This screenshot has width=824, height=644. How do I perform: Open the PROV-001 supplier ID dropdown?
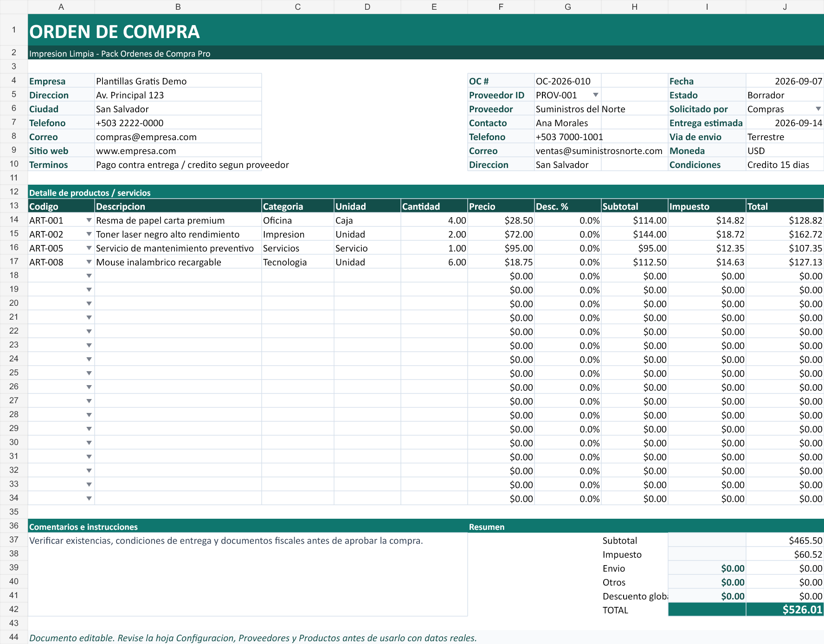(595, 95)
